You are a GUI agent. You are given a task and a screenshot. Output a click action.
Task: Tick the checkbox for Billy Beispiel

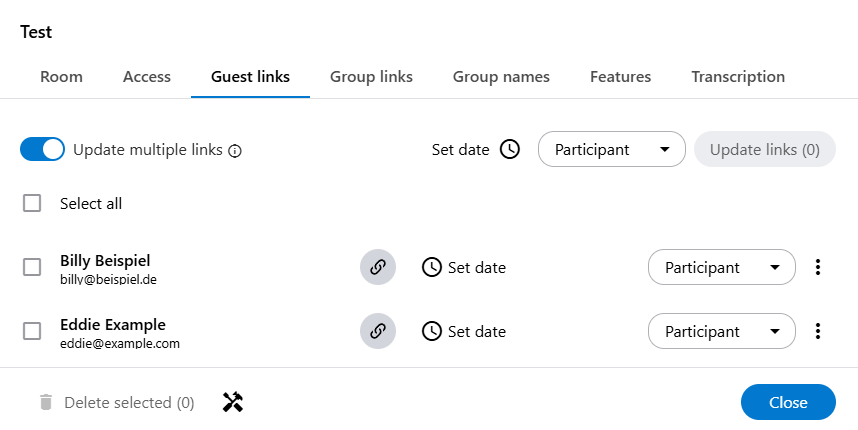pos(32,267)
